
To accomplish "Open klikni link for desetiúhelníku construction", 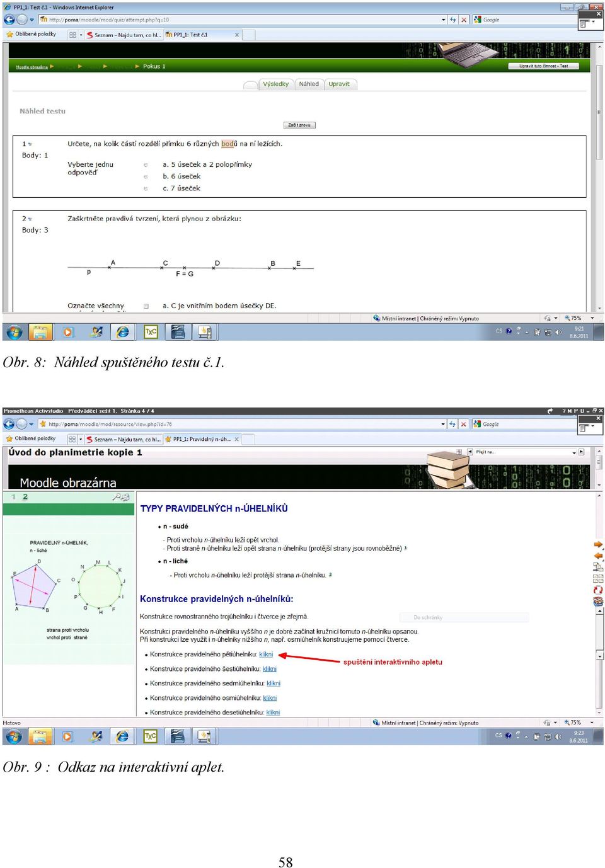I will [x=273, y=712].
